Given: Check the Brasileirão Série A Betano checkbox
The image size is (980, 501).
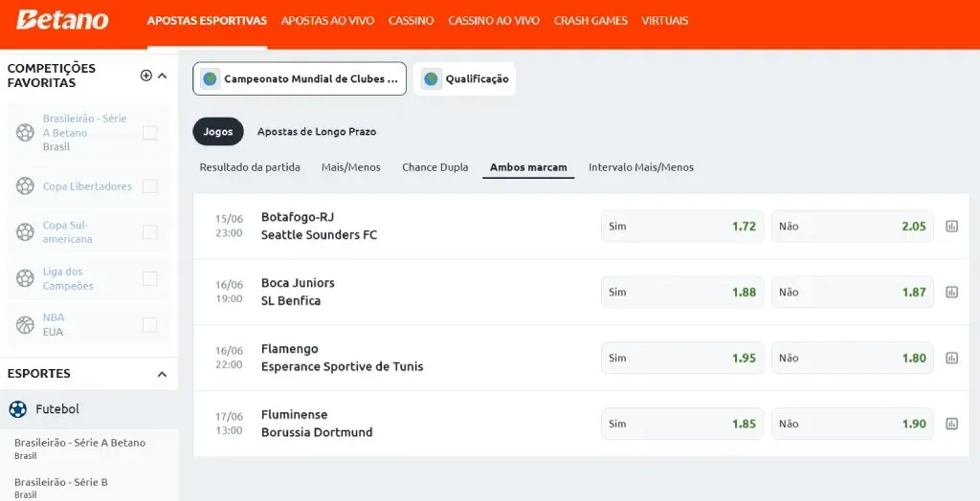Looking at the screenshot, I should click(x=150, y=133).
